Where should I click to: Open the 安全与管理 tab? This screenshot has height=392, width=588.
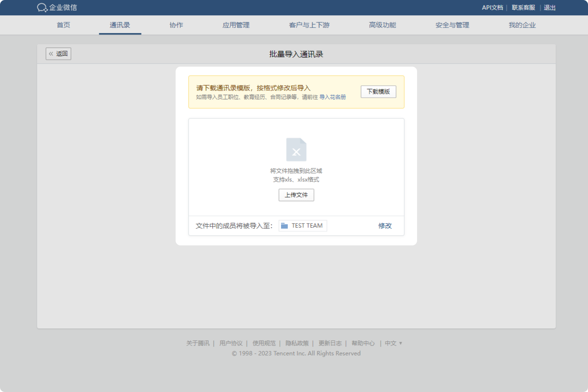(452, 25)
